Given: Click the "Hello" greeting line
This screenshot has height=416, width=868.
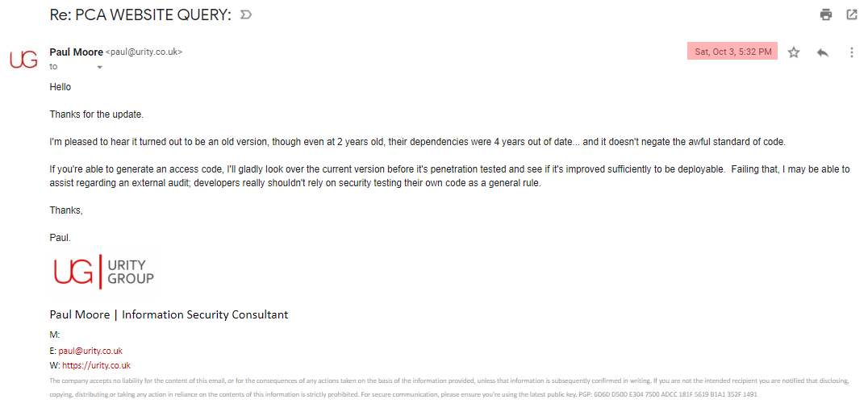Looking at the screenshot, I should pos(61,87).
